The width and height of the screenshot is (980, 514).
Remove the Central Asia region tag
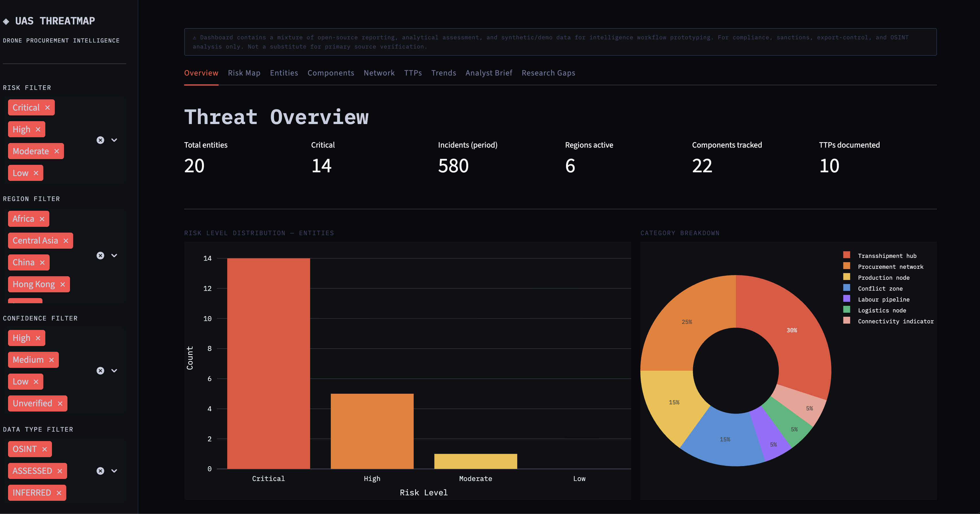coord(66,241)
